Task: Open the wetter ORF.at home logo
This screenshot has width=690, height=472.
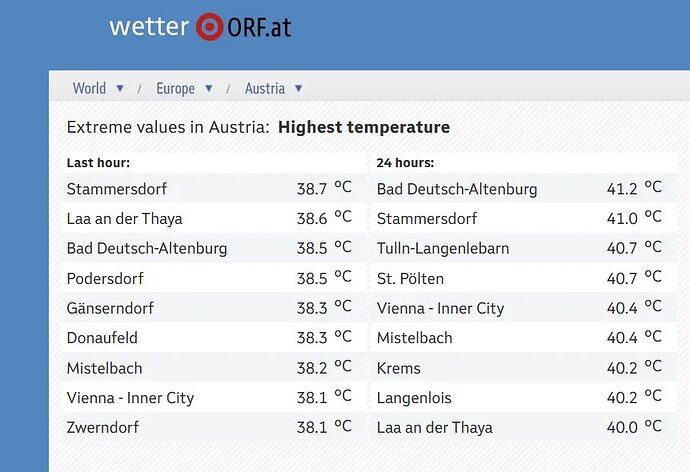Action: tap(200, 27)
